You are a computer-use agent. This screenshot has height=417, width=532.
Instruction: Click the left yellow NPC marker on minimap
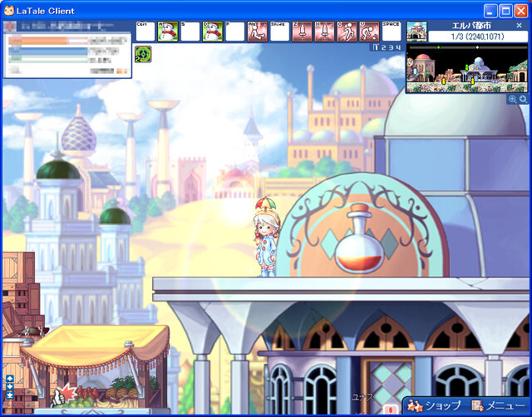coord(443,81)
